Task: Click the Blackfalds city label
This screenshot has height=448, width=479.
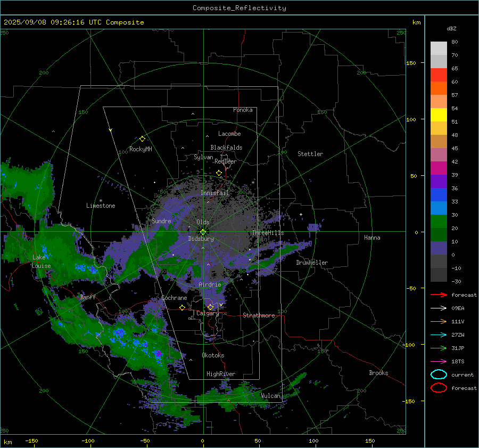Action: [x=226, y=148]
